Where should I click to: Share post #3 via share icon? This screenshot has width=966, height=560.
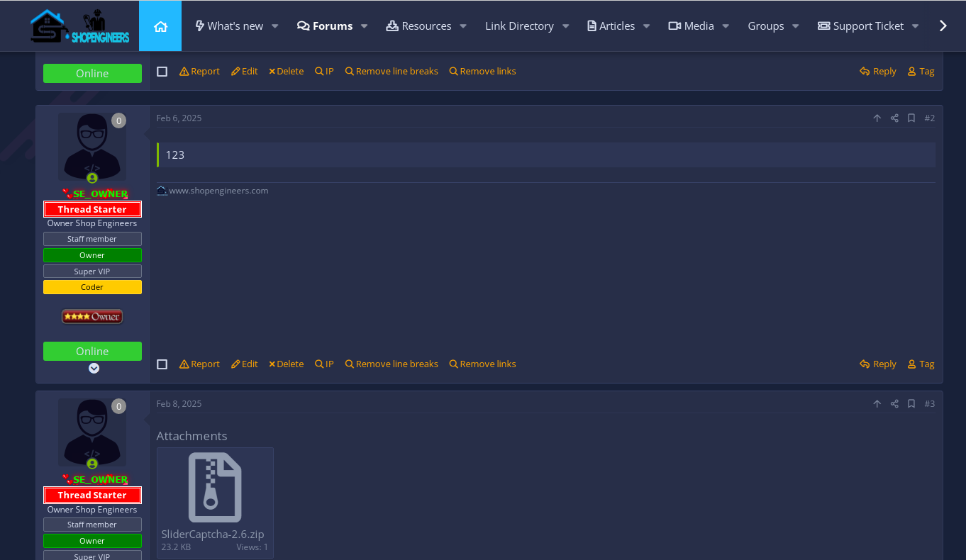click(894, 404)
